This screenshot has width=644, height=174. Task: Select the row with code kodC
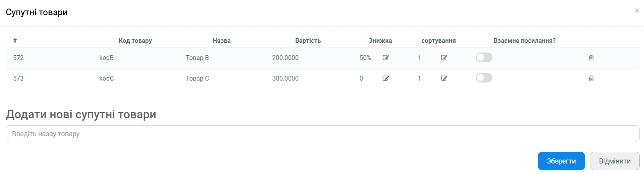(x=106, y=78)
